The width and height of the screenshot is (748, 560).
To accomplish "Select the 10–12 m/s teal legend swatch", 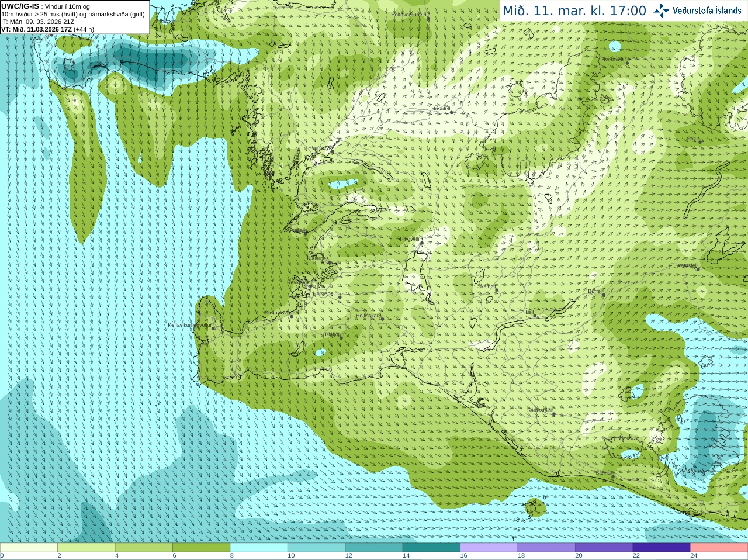I will point(316,548).
